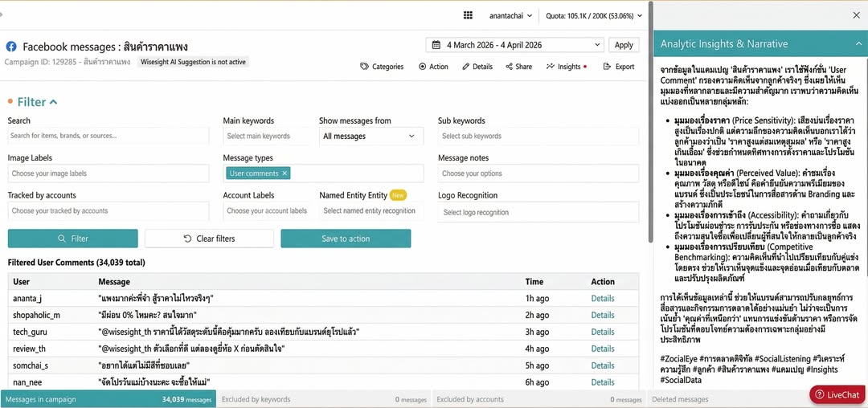
Task: Open the Insights chart icon
Action: (551, 67)
